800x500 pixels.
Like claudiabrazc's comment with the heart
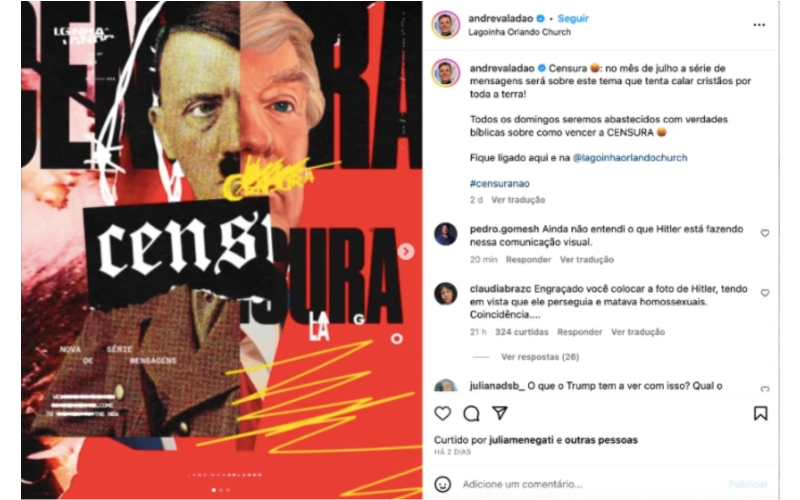pyautogui.click(x=764, y=293)
